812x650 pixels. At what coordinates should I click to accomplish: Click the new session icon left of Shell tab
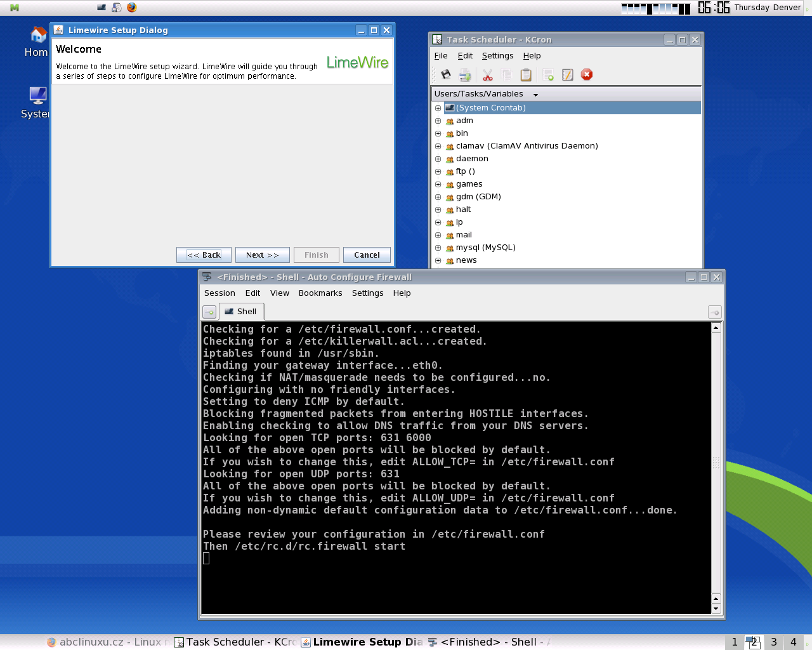tap(209, 312)
